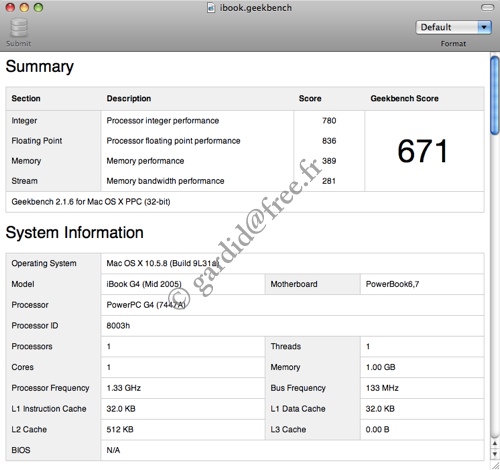
Task: Click the Integer score 780
Action: click(329, 121)
